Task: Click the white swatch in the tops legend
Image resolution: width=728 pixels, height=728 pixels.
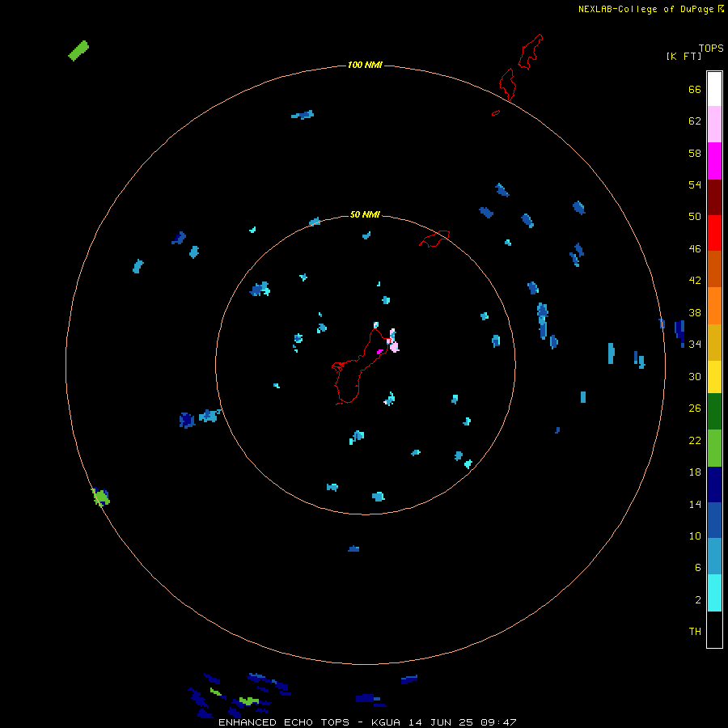Action: [x=714, y=89]
